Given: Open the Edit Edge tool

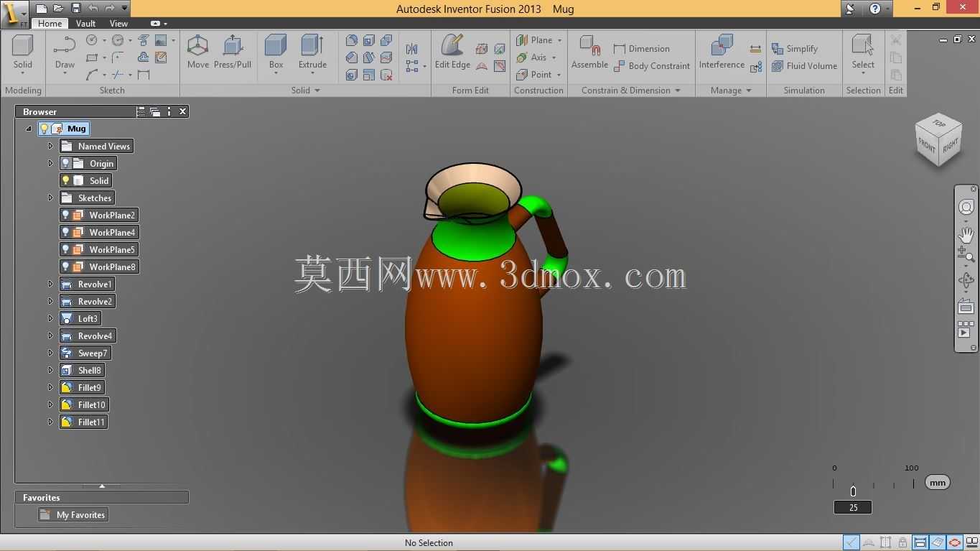Looking at the screenshot, I should (x=452, y=52).
